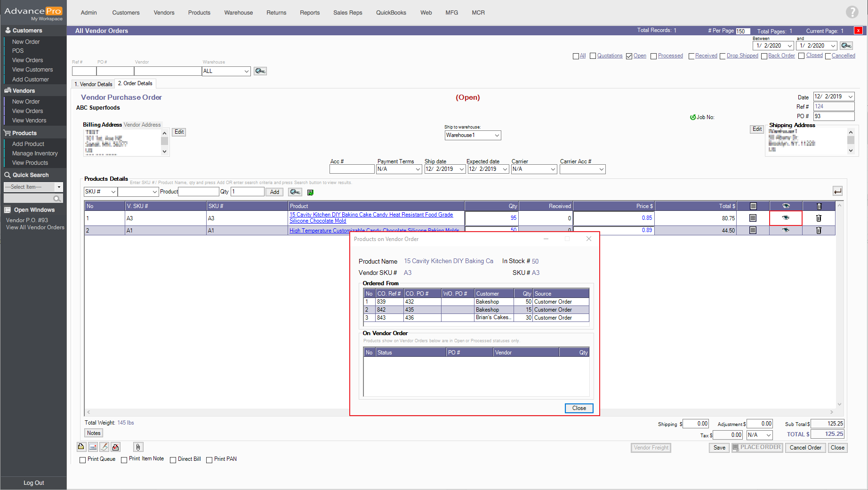Open the Ship to warehouse dropdown
The height and width of the screenshot is (490, 868).
click(x=473, y=136)
